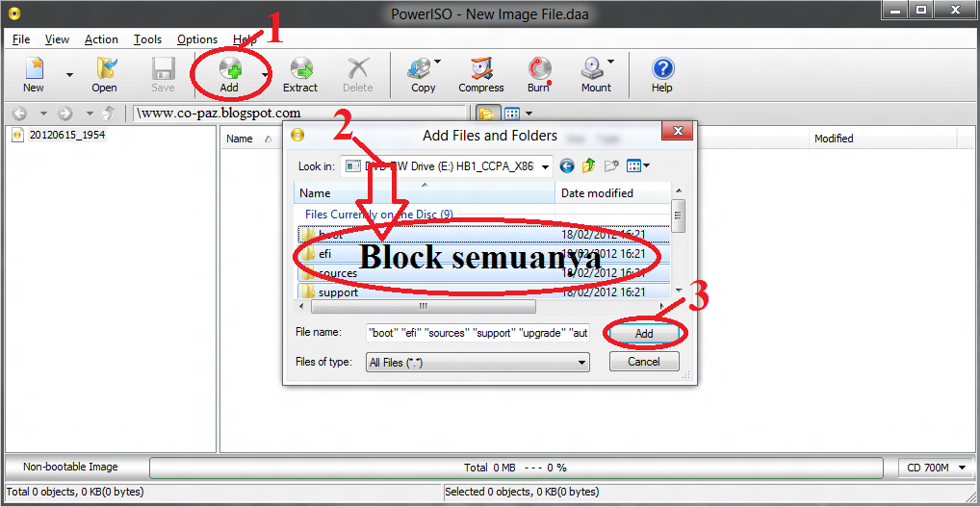Open the dropdown arrow beside New
Screen dimensions: 980x507
(69, 75)
